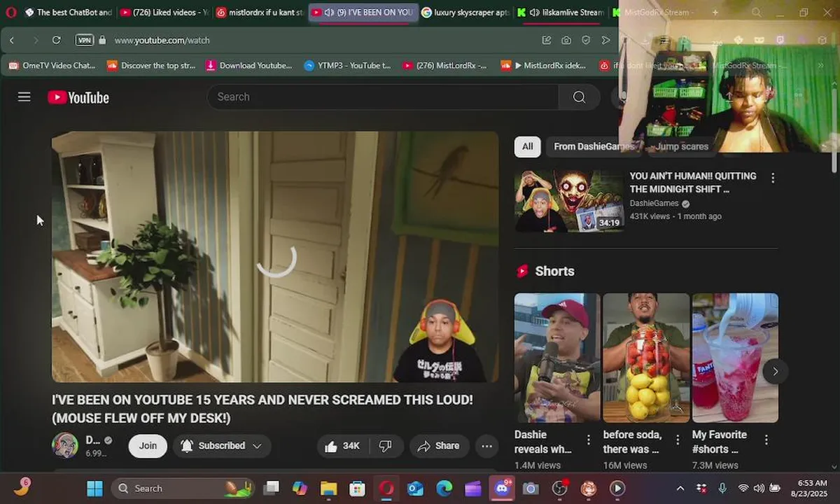Go forward in browser history
Viewport: 840px width, 504px height.
coord(35,41)
